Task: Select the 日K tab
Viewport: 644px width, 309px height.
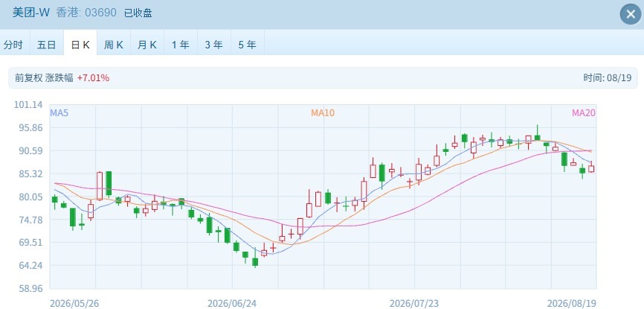Action: click(x=80, y=45)
